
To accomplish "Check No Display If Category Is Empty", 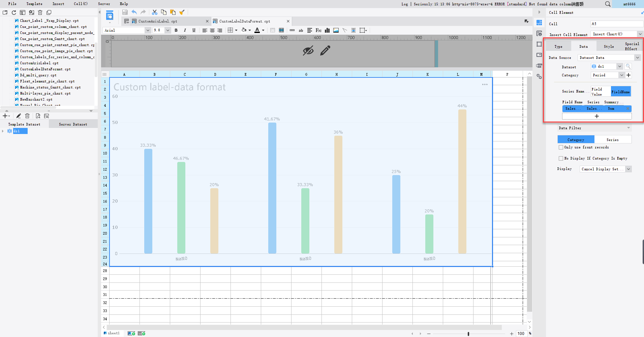I will coord(561,158).
